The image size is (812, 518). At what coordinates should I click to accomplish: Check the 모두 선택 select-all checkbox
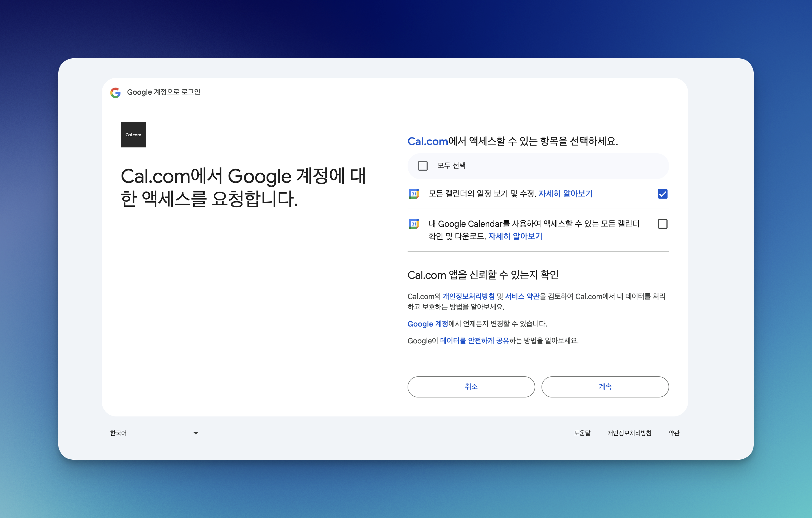[423, 166]
